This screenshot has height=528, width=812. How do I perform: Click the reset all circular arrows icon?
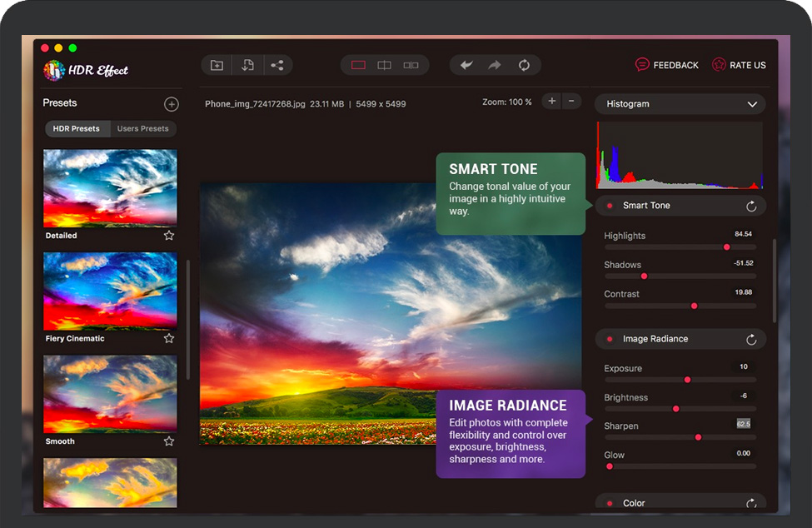coord(524,65)
